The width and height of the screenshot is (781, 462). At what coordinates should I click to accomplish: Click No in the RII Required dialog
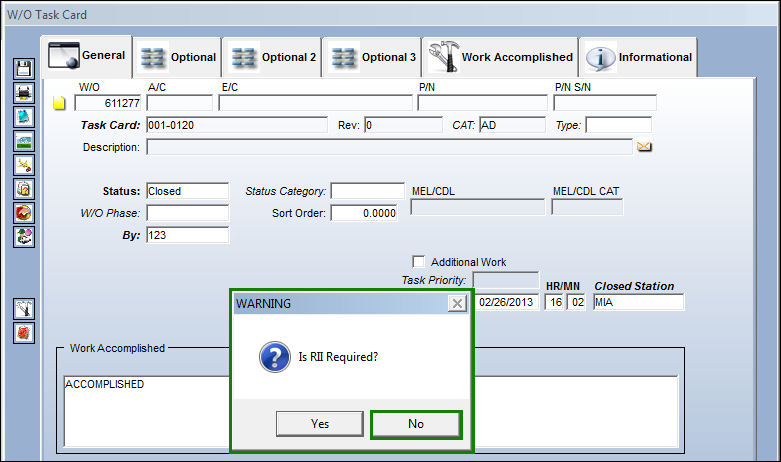[x=416, y=424]
